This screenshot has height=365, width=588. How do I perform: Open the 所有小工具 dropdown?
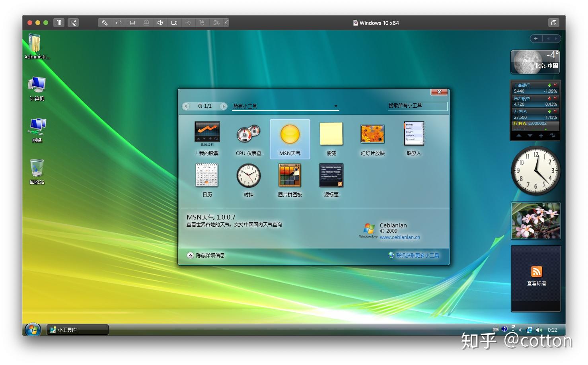tap(336, 106)
